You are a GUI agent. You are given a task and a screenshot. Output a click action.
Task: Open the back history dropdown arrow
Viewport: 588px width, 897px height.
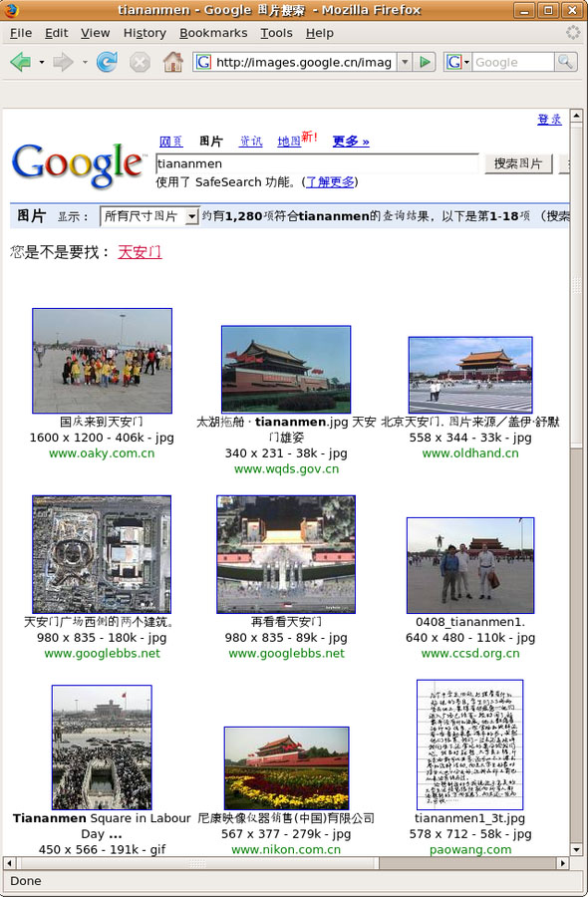click(x=42, y=62)
